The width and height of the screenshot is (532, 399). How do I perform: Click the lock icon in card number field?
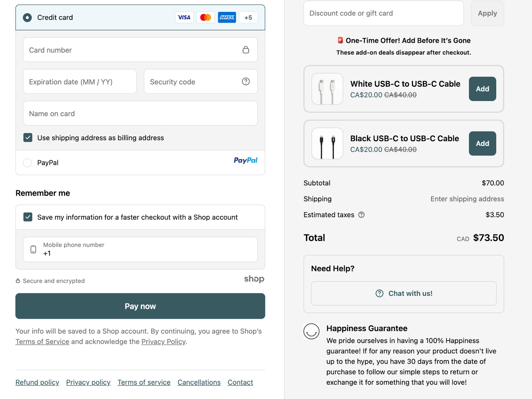click(246, 50)
